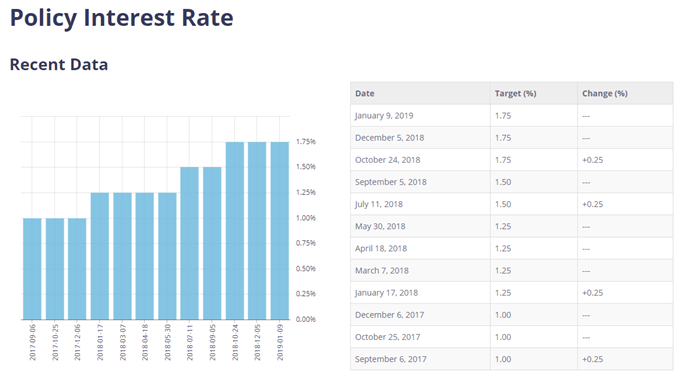Click the chart bar for 2018-12-05
679x377 pixels.
tap(257, 231)
